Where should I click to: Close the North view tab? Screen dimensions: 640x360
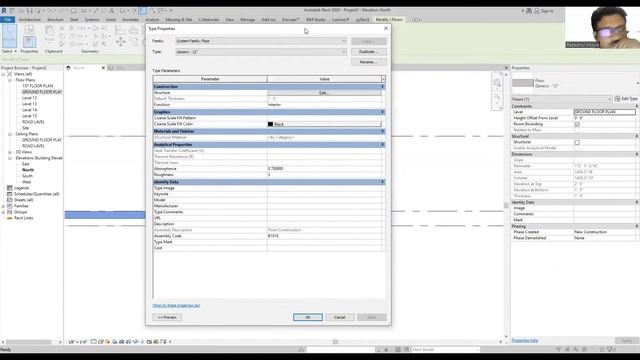click(103, 68)
